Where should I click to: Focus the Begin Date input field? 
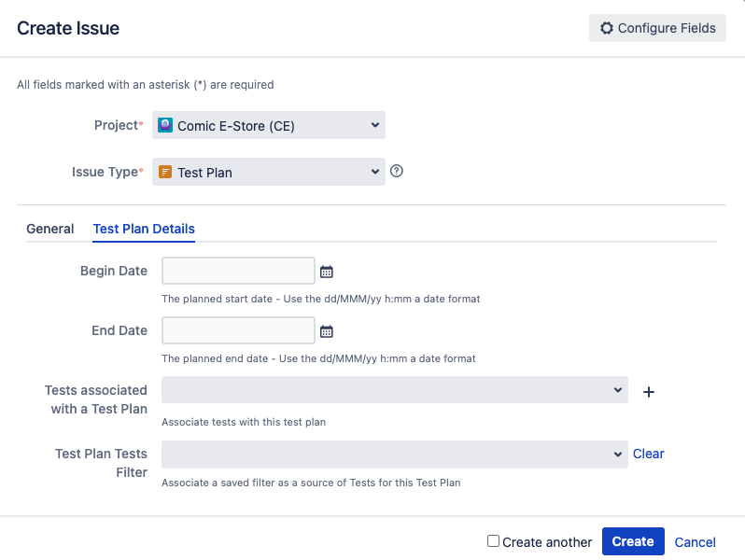coord(238,271)
